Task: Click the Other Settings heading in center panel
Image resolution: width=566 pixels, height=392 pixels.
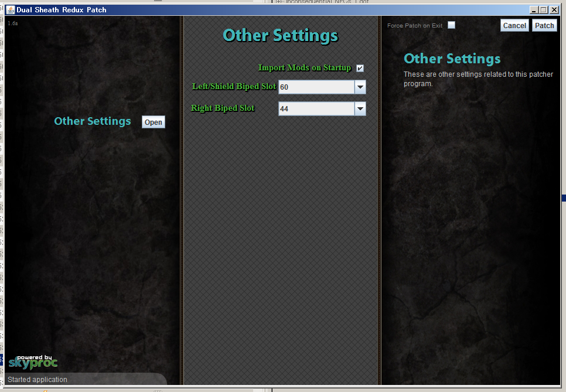Action: tap(281, 35)
